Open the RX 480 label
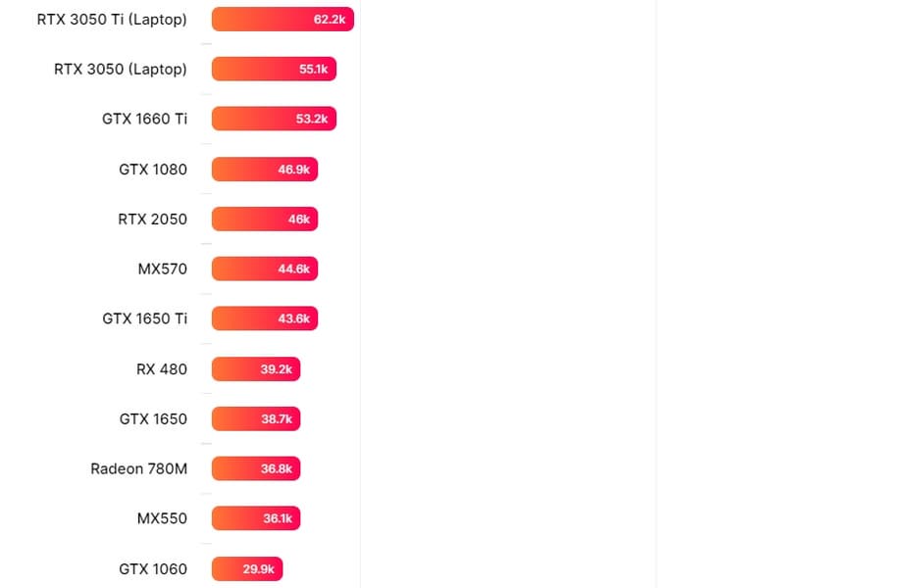 pos(162,369)
